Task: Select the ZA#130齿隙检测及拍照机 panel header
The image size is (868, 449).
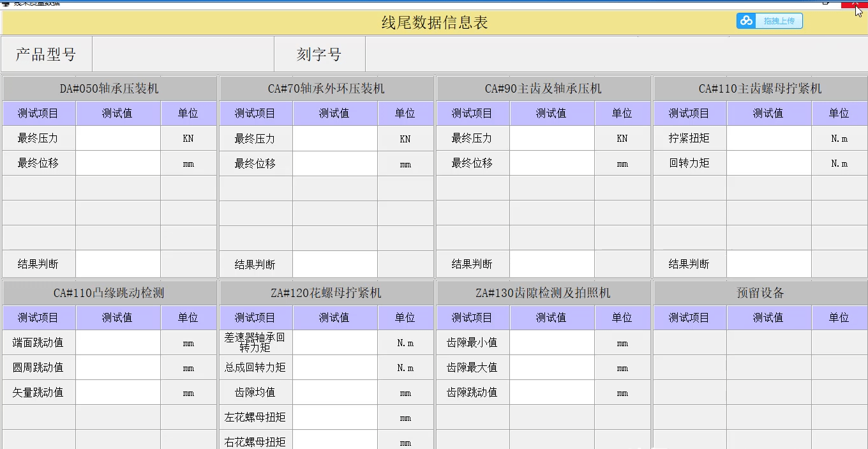Action: coord(543,293)
